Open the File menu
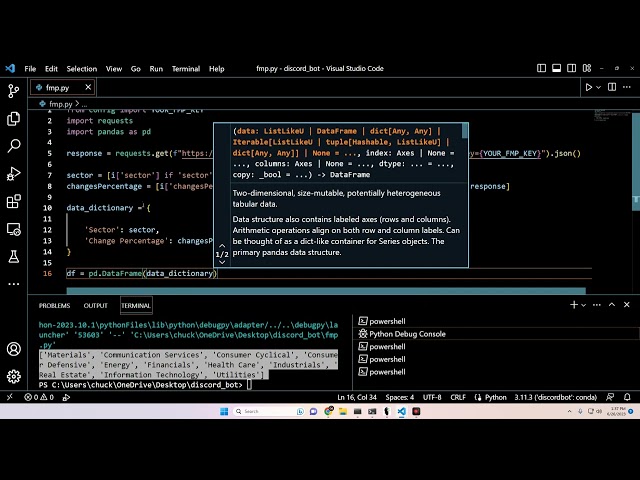 point(30,69)
